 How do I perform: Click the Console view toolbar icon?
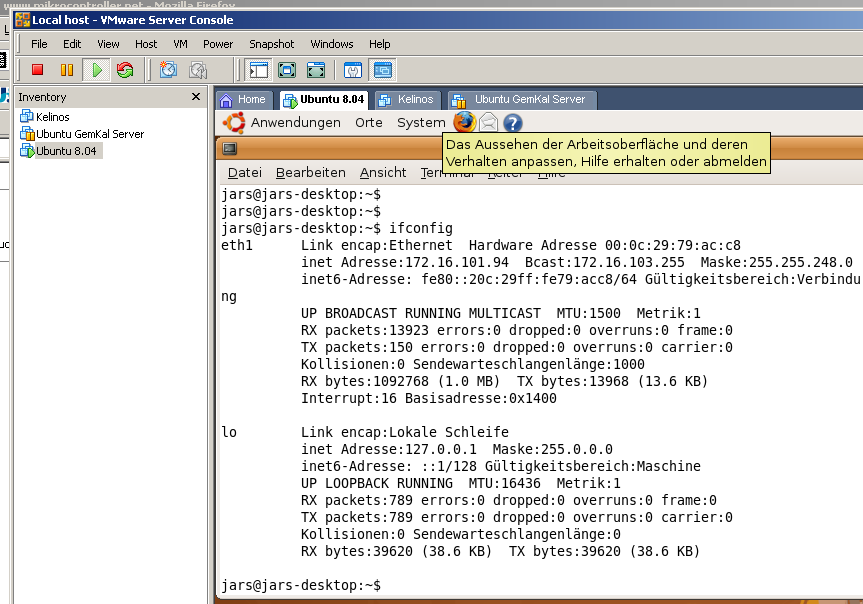(x=383, y=70)
